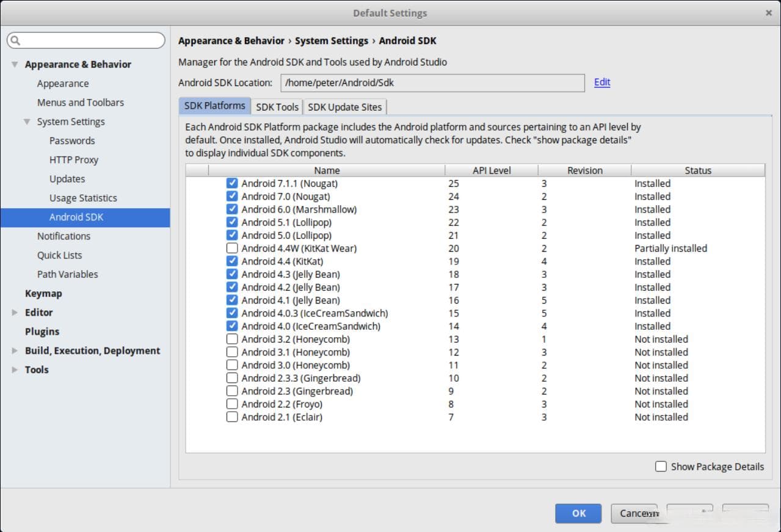Select Usage Statistics item
The width and height of the screenshot is (781, 532).
(83, 198)
